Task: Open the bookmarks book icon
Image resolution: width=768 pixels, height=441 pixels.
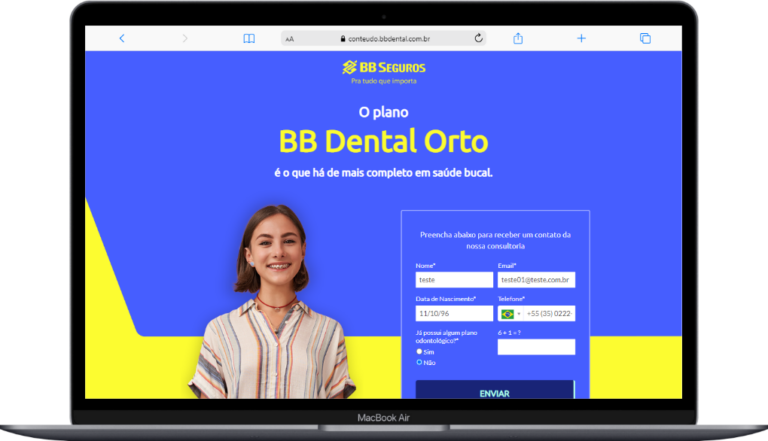Action: [x=249, y=38]
